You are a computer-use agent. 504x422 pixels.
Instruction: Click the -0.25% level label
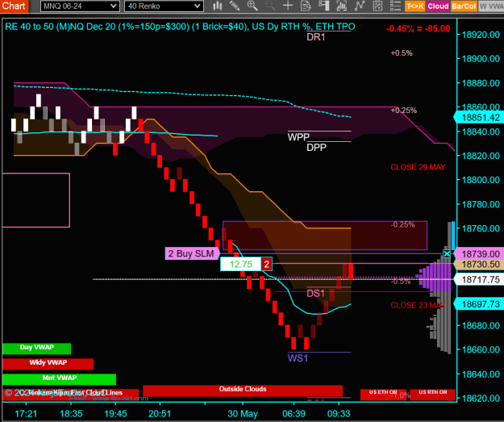402,224
